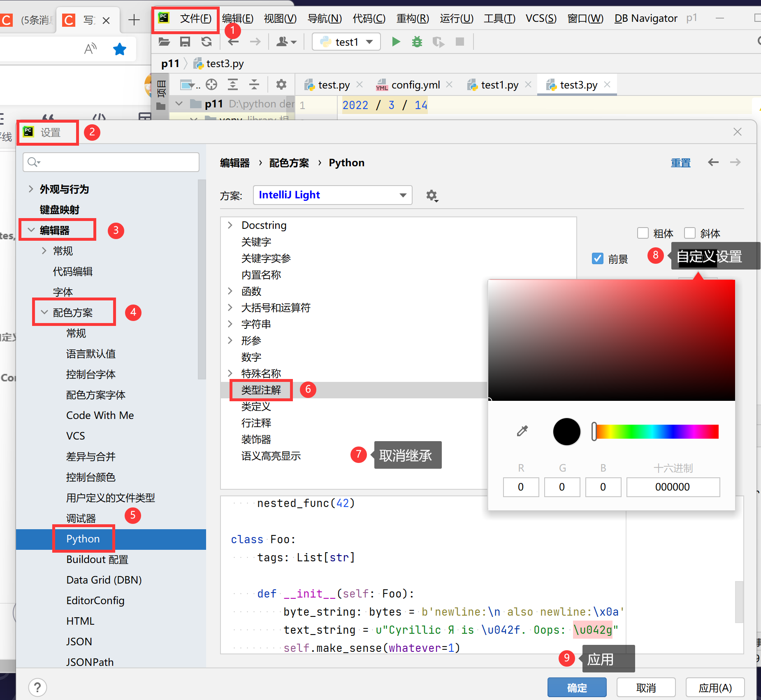Click the settings search input field

coord(111,162)
